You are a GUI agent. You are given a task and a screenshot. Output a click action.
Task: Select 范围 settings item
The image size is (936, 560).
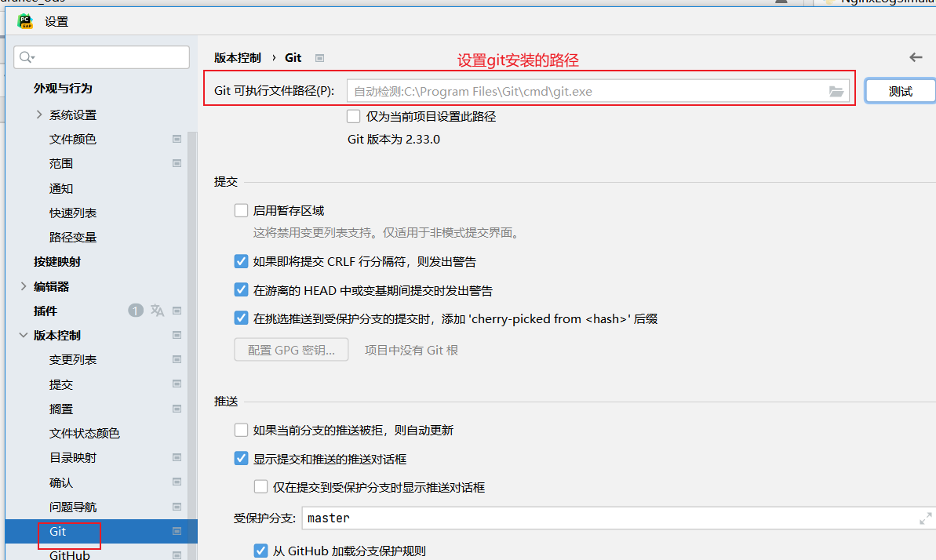[61, 164]
